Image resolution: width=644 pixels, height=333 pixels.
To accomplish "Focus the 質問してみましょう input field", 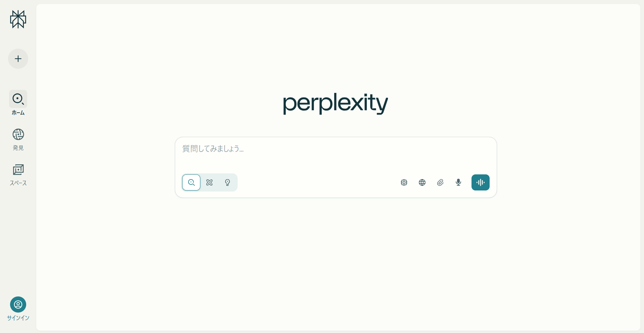I will (336, 154).
